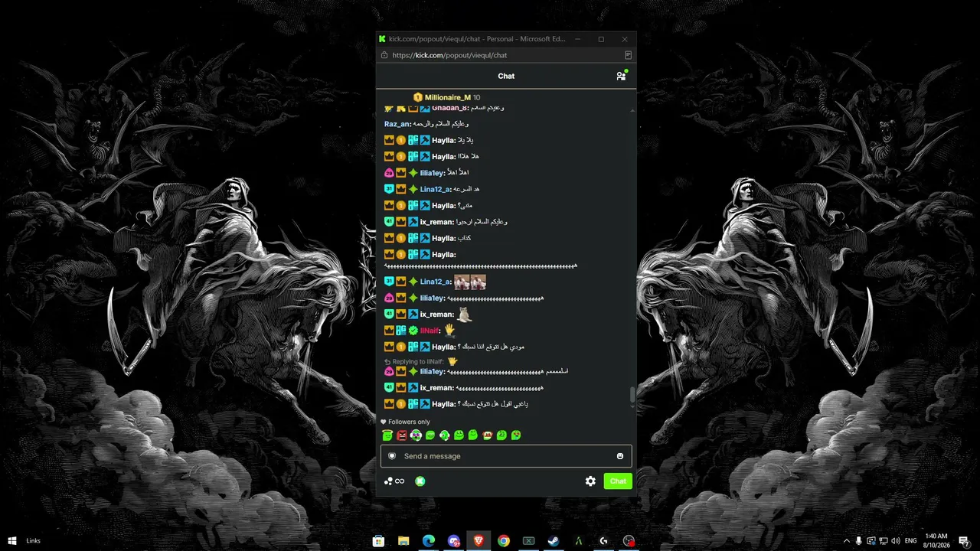Insert the fourth quick emote, green smiling face
980x551 pixels.
[x=430, y=435]
